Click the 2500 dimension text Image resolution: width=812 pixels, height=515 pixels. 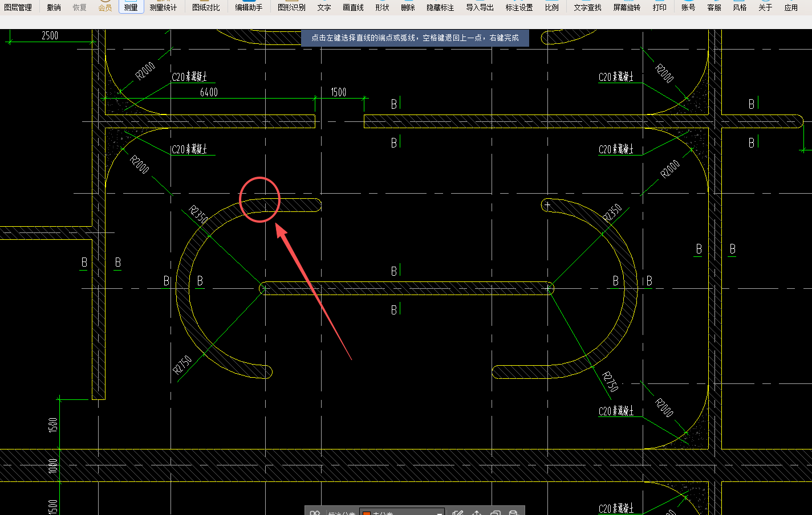(50, 35)
